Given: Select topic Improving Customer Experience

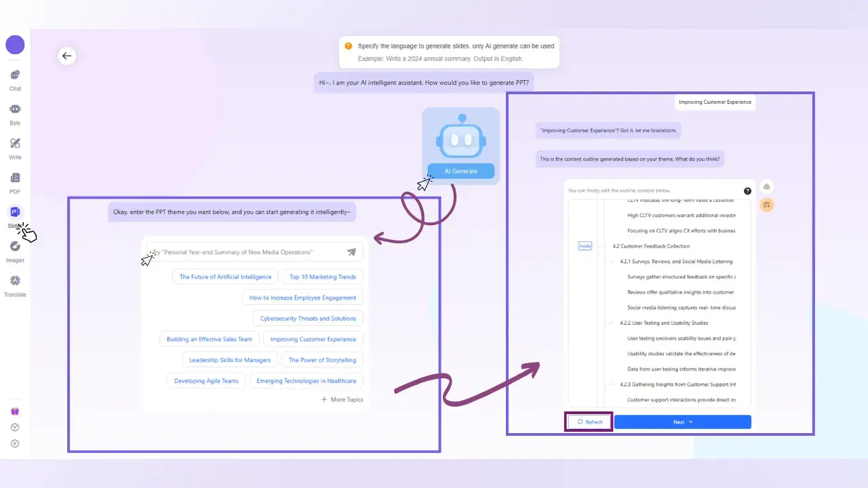Looking at the screenshot, I should click(x=313, y=339).
